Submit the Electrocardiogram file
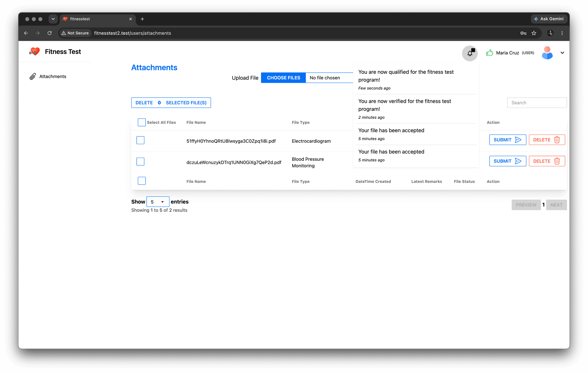588x373 pixels. point(508,140)
